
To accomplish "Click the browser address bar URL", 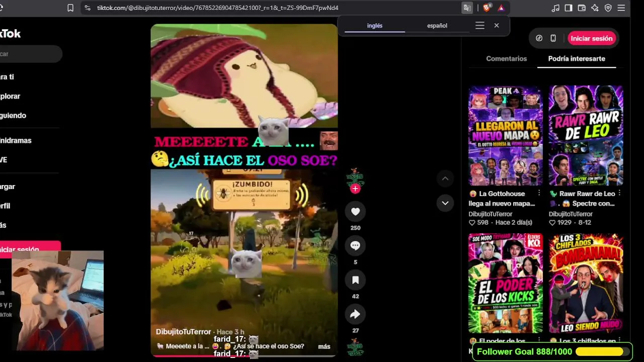I will [x=217, y=8].
